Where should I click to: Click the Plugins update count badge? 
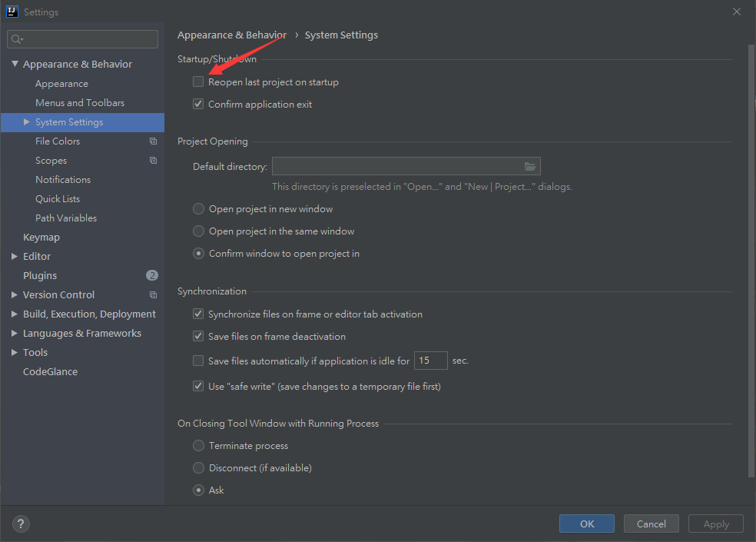click(x=151, y=275)
